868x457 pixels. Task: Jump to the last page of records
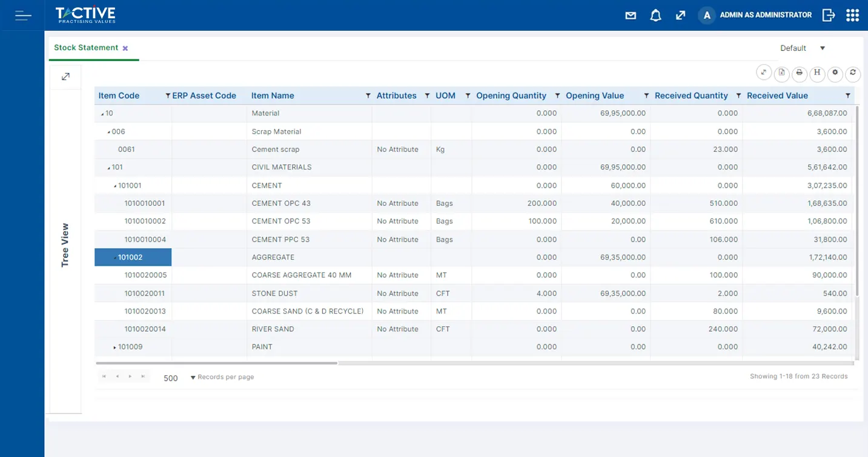144,376
